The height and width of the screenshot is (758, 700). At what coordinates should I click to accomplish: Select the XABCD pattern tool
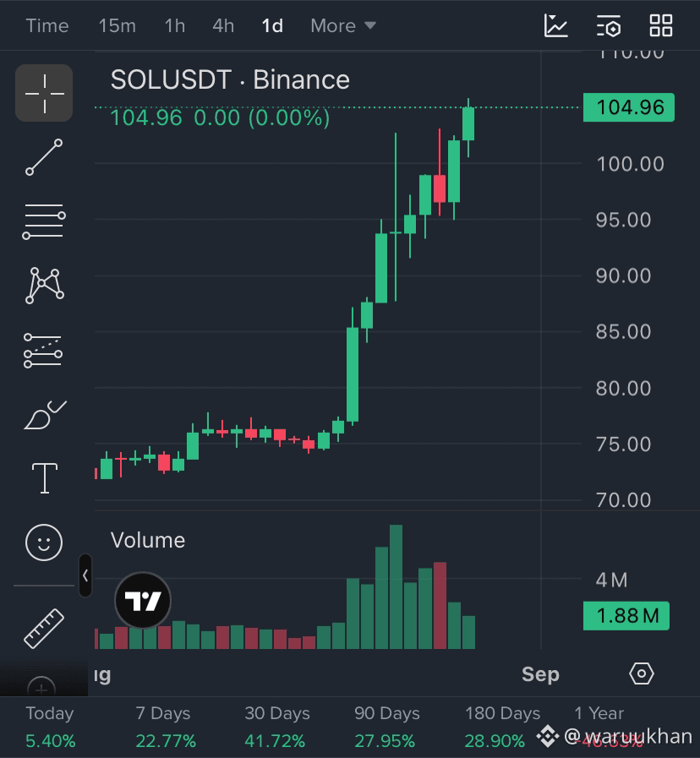(44, 286)
